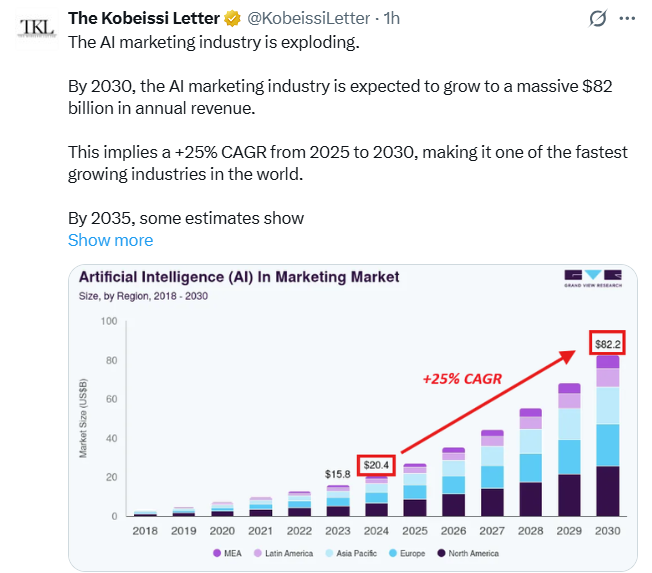
Task: Click the North America legend dot
Action: [x=442, y=553]
